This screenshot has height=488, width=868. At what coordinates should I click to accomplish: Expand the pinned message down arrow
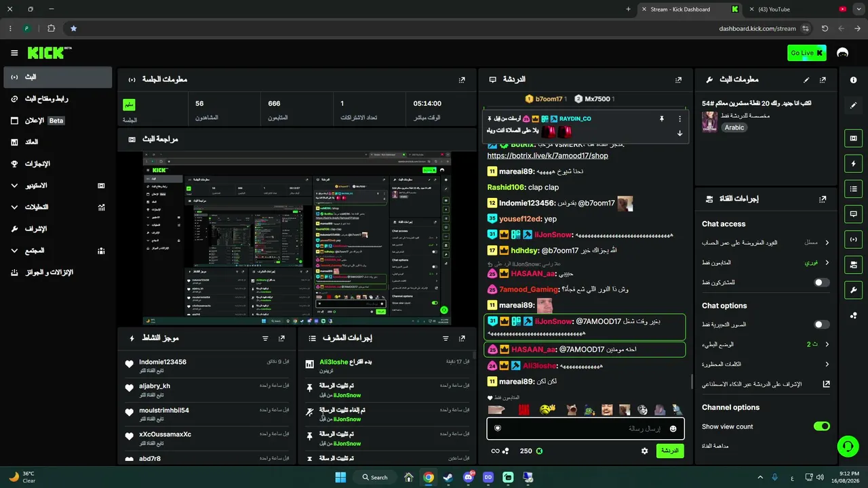679,133
